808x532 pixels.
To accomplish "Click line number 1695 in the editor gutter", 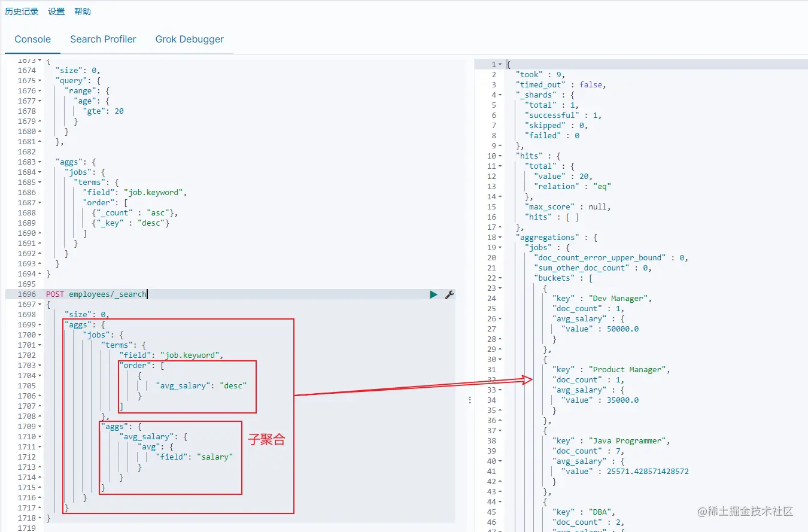I will point(26,284).
